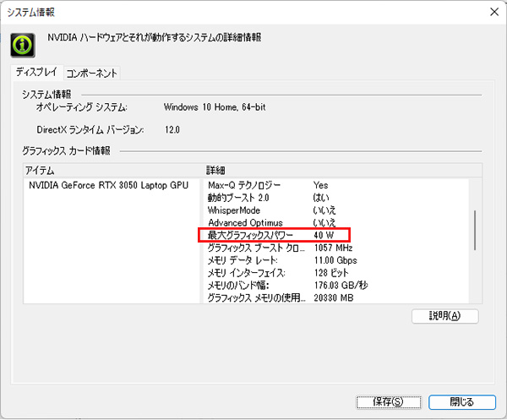
Task: Select the グラフィックス メモリの使用... row
Action: pyautogui.click(x=335, y=297)
